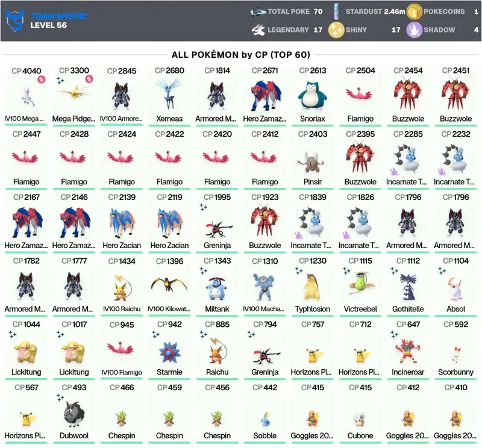Select the Xerneas CP 2680 sprite
This screenshot has height=448, width=482.
click(169, 94)
